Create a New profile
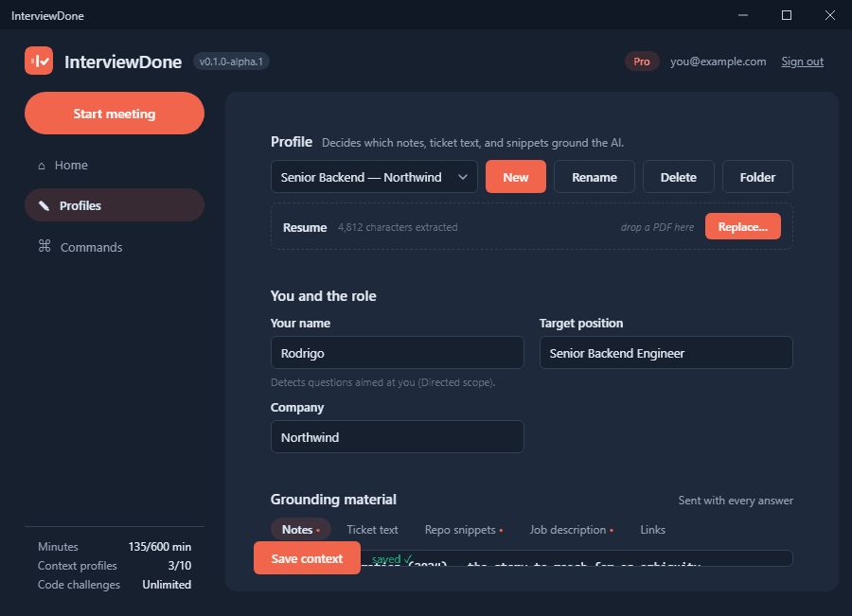This screenshot has width=852, height=616. (516, 177)
